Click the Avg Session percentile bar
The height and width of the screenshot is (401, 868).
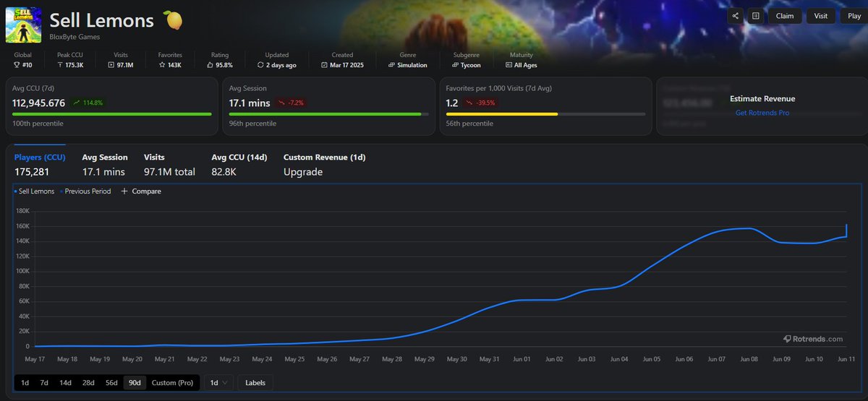[329, 114]
